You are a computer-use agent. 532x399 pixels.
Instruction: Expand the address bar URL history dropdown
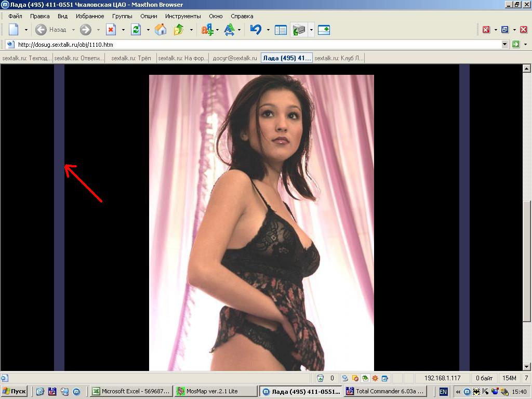pos(504,44)
